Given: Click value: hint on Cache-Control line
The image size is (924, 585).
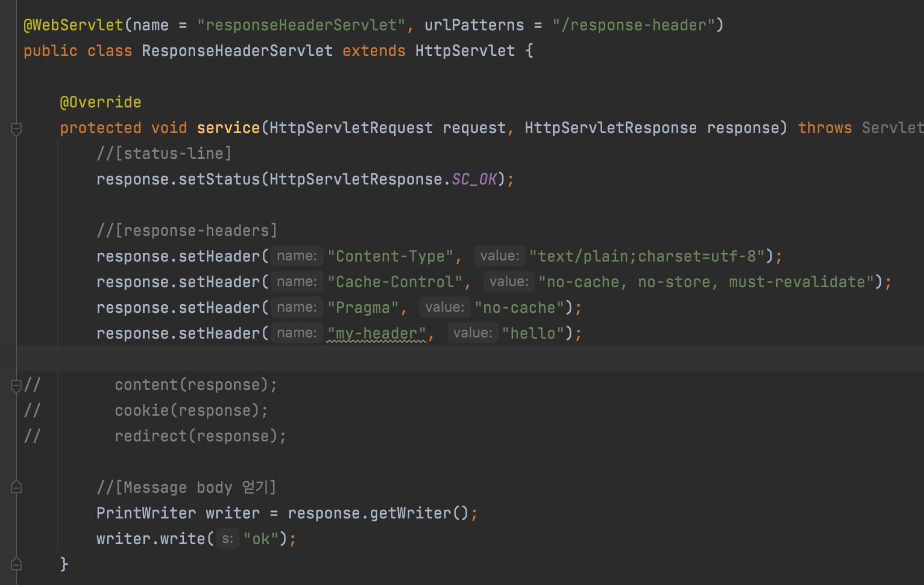Looking at the screenshot, I should [x=509, y=281].
